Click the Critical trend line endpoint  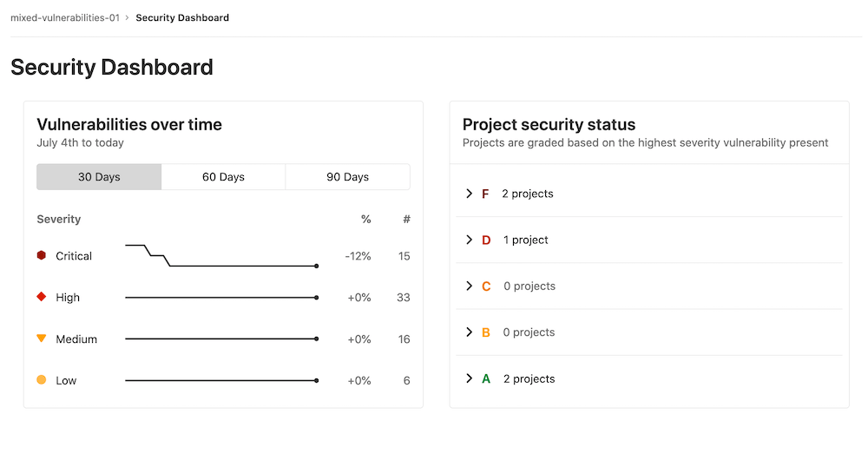tap(316, 266)
